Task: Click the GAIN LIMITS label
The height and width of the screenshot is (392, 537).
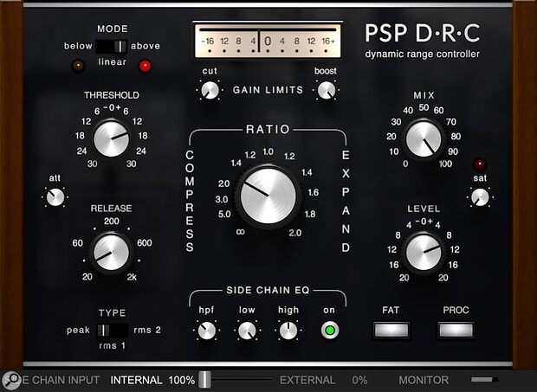Action: click(268, 90)
